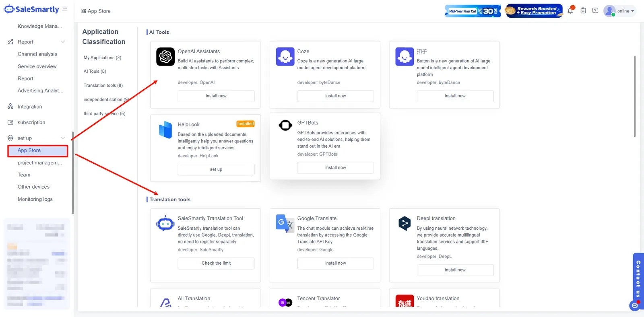Click the OpenAI Assistants logo
Viewport: 644px width, 317px height.
click(165, 57)
